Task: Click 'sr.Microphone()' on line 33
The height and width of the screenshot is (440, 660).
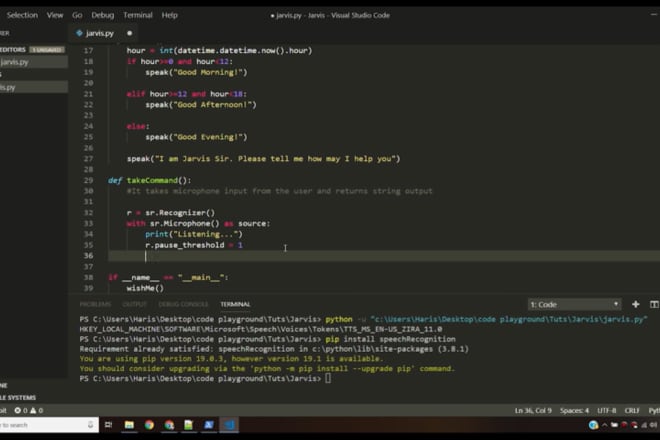Action: click(x=184, y=224)
